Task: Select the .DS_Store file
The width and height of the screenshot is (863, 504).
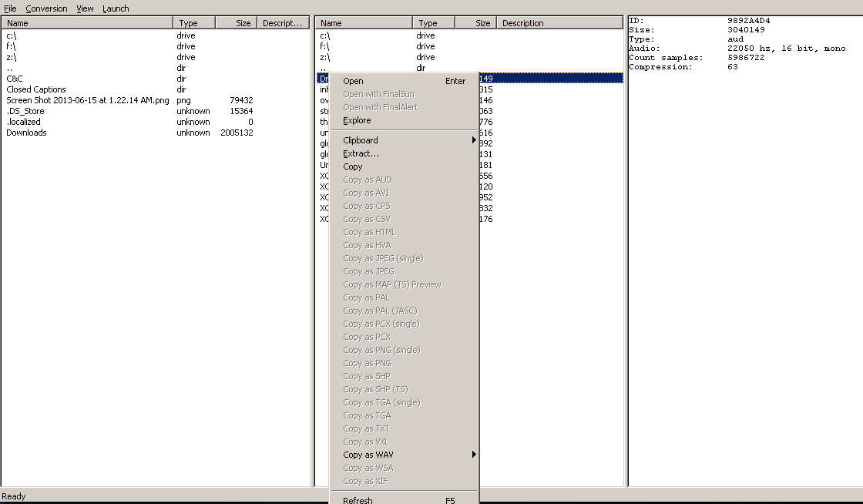Action: coord(25,111)
